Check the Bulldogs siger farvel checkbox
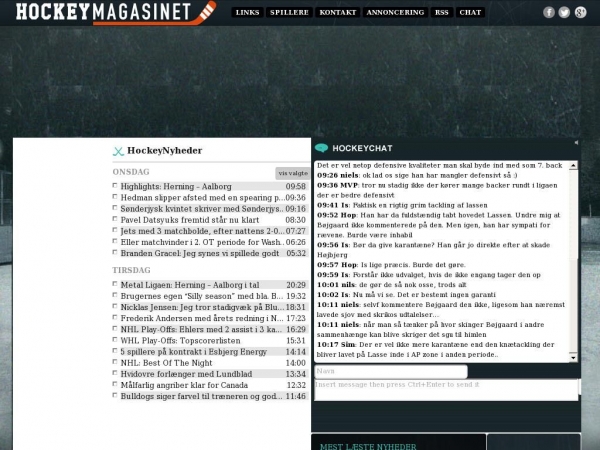Image resolution: width=600 pixels, height=450 pixels. pyautogui.click(x=115, y=395)
